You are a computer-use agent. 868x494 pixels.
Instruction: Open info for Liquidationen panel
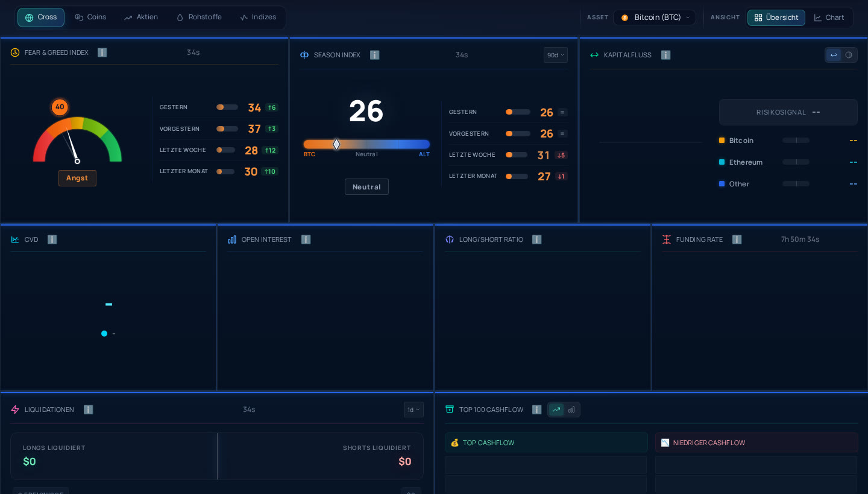(88, 410)
